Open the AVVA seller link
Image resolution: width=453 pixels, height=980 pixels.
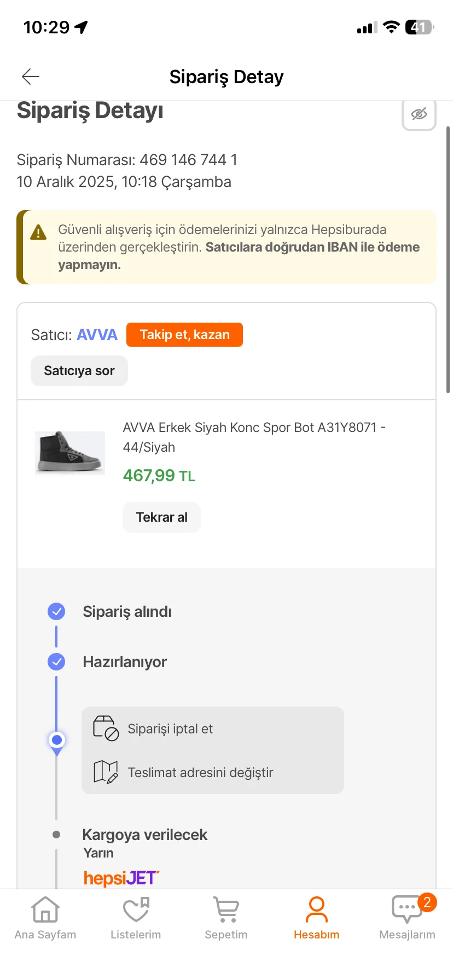coord(97,335)
